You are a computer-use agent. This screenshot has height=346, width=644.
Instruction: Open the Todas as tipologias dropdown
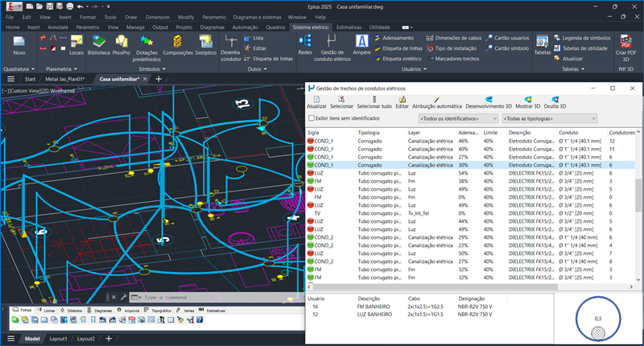tap(550, 118)
